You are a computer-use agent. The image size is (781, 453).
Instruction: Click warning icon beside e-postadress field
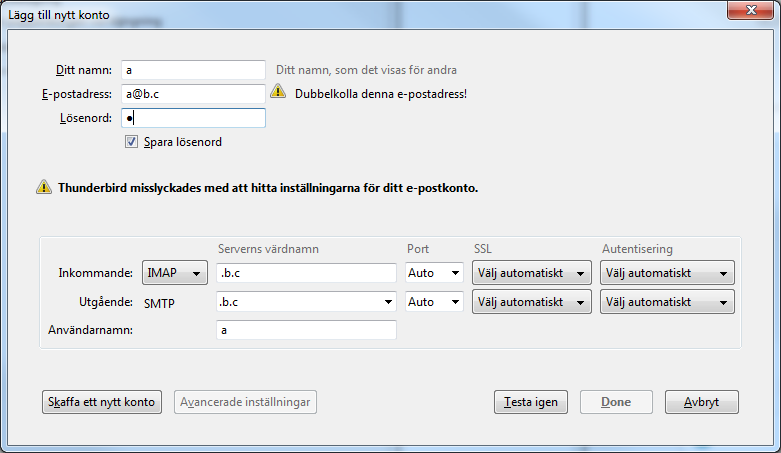(x=278, y=91)
